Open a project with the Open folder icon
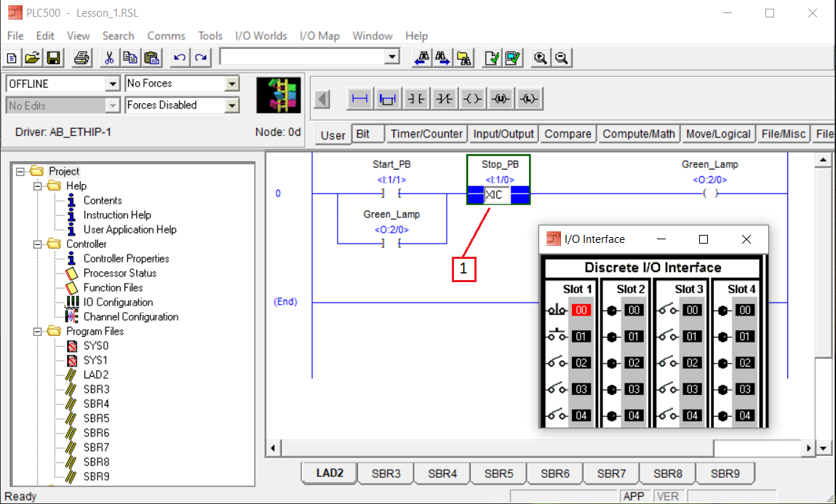The image size is (836, 504). (x=33, y=57)
